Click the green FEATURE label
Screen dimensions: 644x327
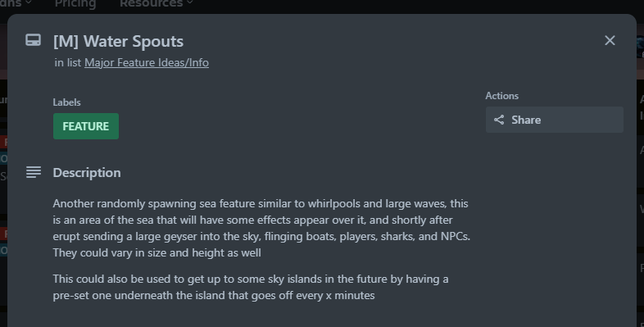click(x=86, y=126)
